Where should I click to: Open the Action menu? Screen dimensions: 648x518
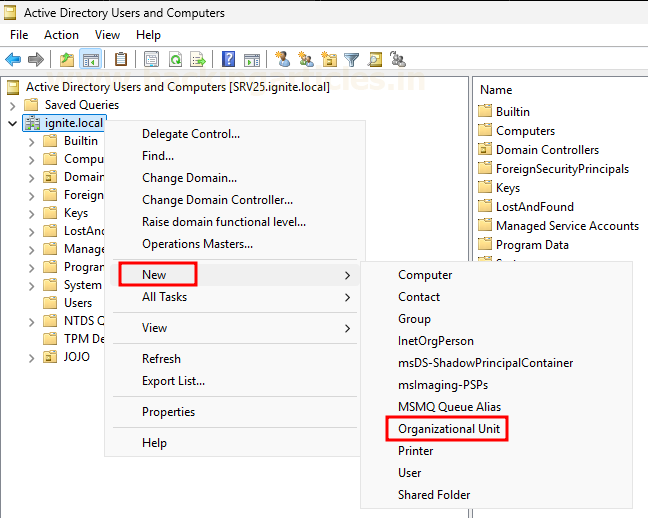pyautogui.click(x=61, y=35)
